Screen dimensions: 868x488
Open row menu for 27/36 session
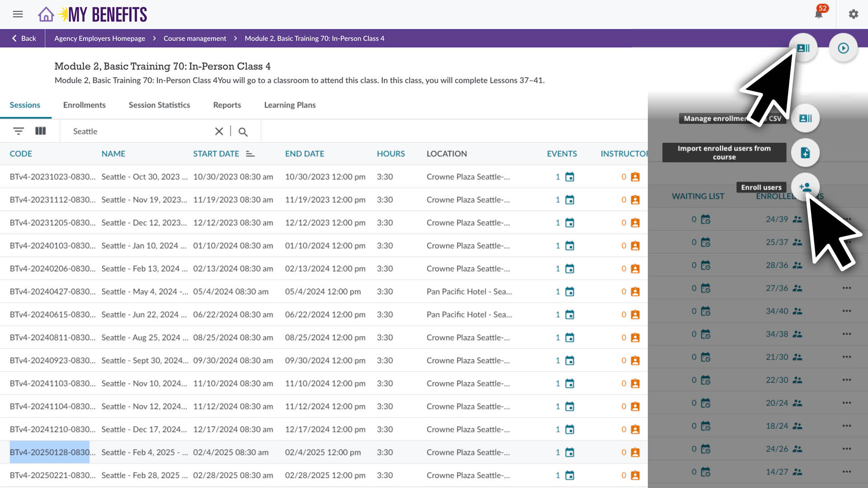(846, 288)
